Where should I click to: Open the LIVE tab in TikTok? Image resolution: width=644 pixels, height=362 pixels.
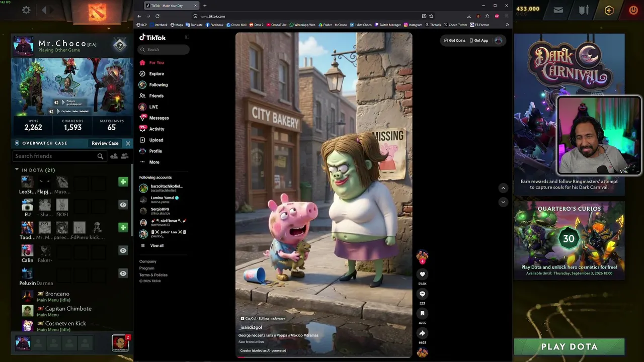[149, 107]
